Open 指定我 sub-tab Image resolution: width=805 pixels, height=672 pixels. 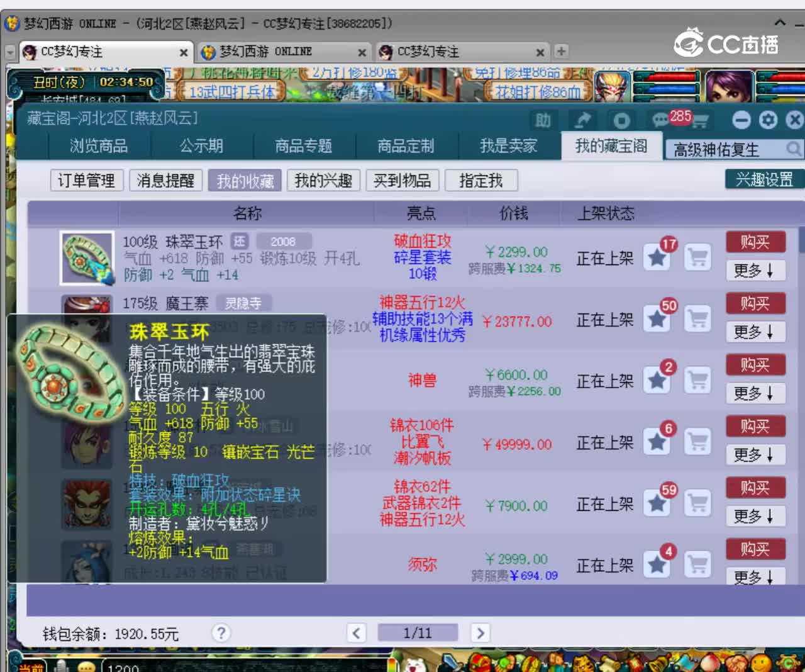tap(481, 181)
